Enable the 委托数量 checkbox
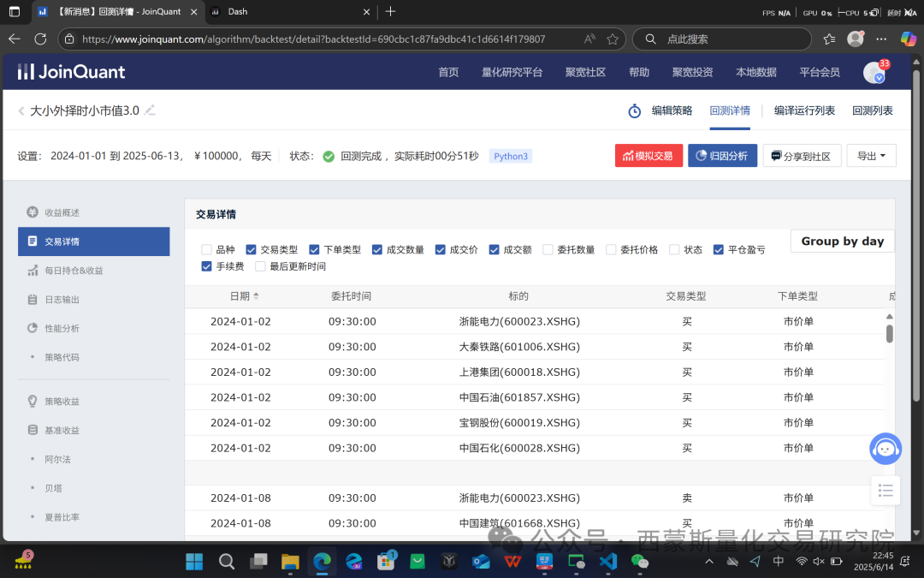The height and width of the screenshot is (578, 924). point(548,249)
